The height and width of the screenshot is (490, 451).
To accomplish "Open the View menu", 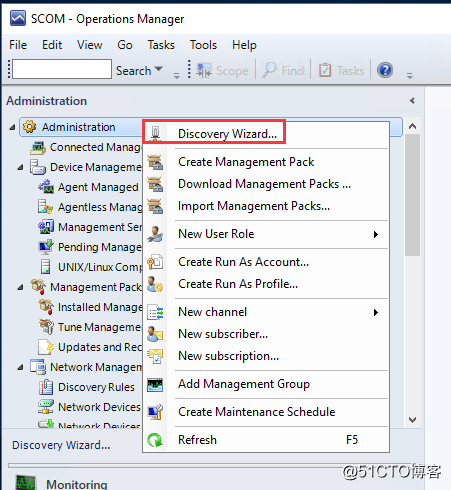I will point(90,45).
